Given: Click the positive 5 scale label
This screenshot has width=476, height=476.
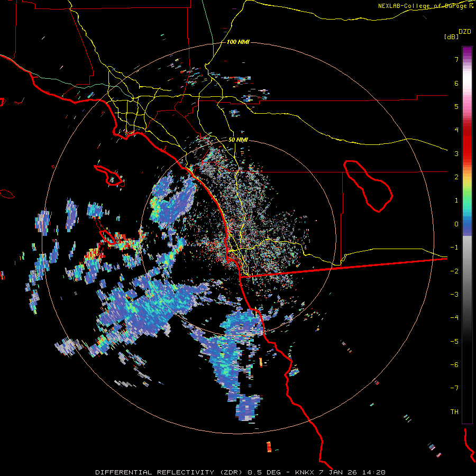Looking at the screenshot, I should [x=456, y=106].
